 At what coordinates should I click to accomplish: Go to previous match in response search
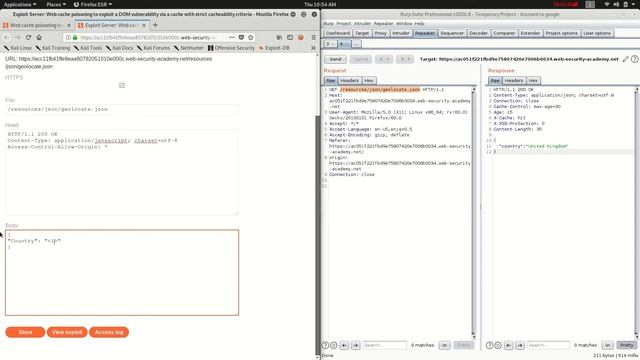coord(509,345)
